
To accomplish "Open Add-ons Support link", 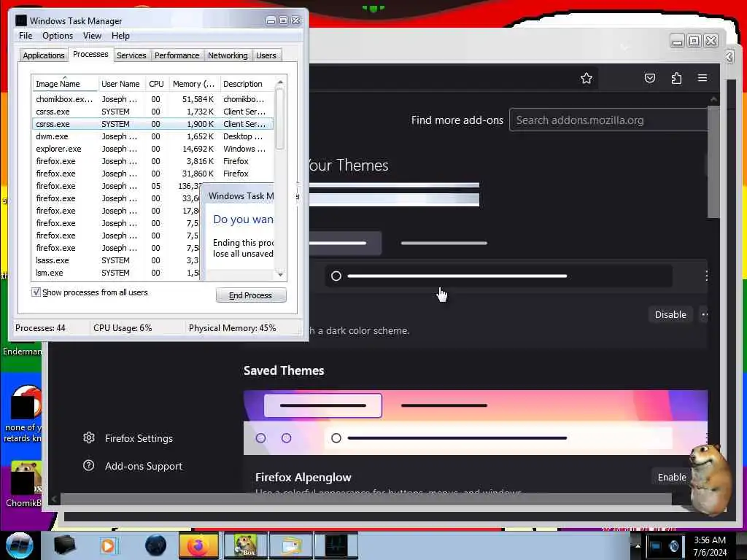I will (144, 466).
